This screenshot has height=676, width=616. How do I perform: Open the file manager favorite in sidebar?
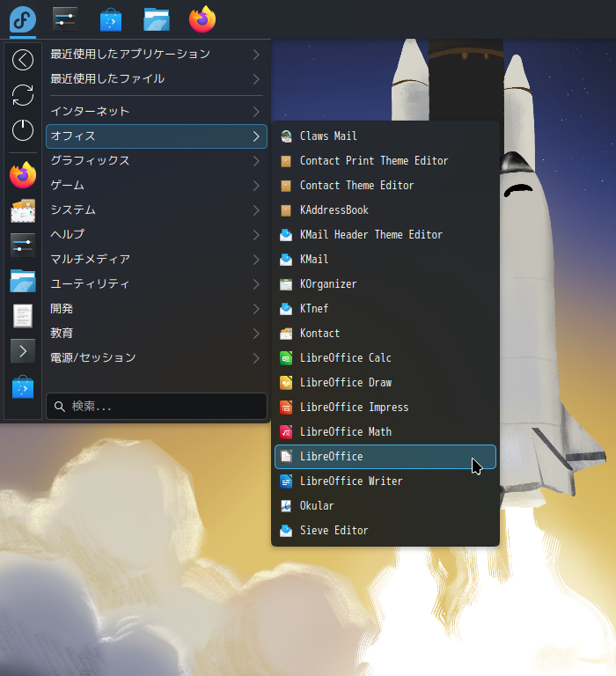tap(23, 281)
